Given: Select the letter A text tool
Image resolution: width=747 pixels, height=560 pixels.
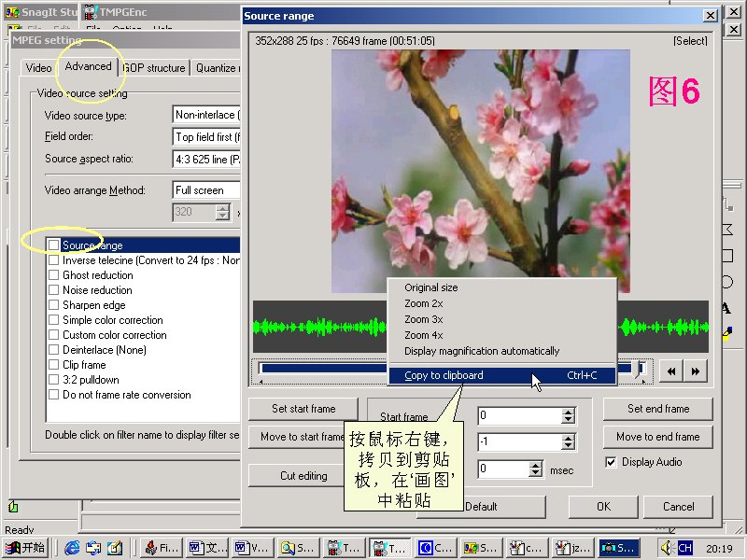Looking at the screenshot, I should point(726,308).
